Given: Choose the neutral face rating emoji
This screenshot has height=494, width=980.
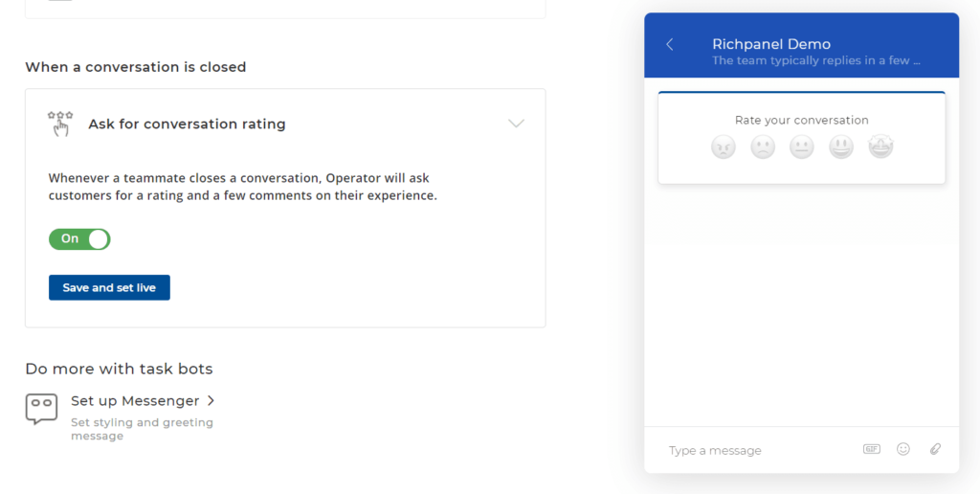Looking at the screenshot, I should pyautogui.click(x=802, y=147).
